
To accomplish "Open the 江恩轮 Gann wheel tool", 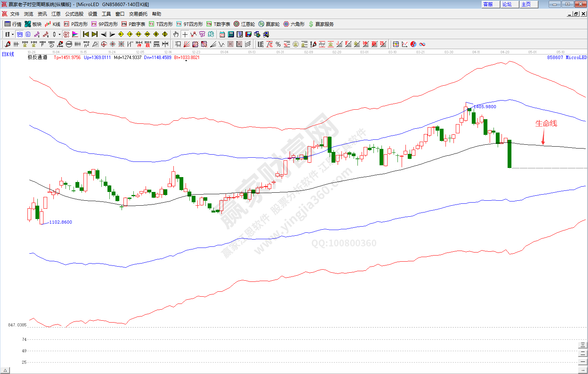I will click(x=244, y=24).
